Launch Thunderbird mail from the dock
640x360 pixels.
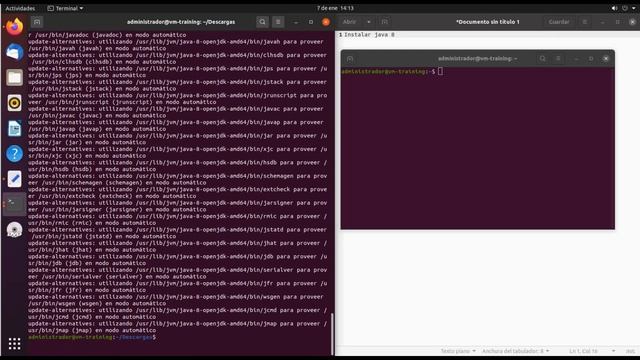coord(15,52)
